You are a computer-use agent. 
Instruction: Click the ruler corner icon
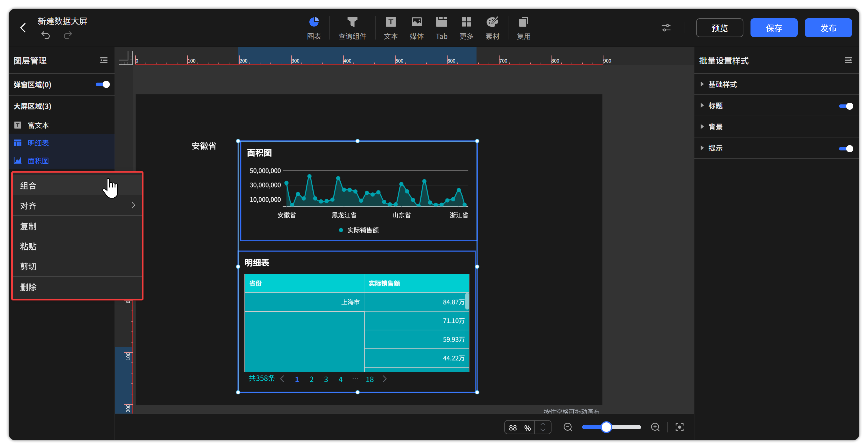point(126,58)
